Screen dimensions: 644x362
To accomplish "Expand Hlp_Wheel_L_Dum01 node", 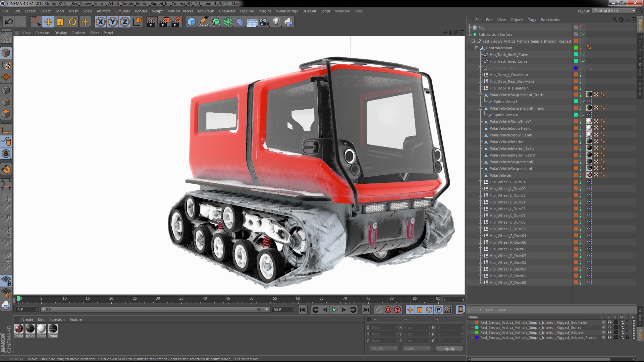I will (480, 182).
